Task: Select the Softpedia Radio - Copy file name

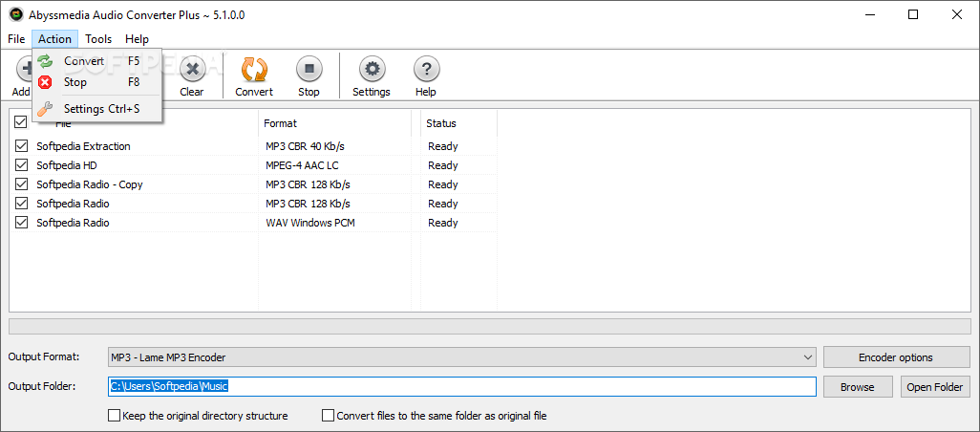Action: pyautogui.click(x=90, y=184)
